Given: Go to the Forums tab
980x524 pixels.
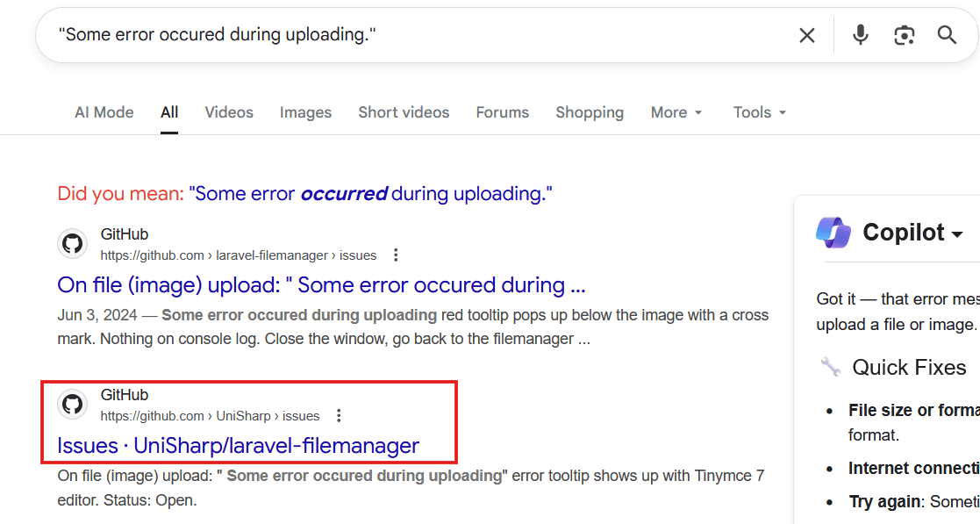Looking at the screenshot, I should pyautogui.click(x=502, y=112).
